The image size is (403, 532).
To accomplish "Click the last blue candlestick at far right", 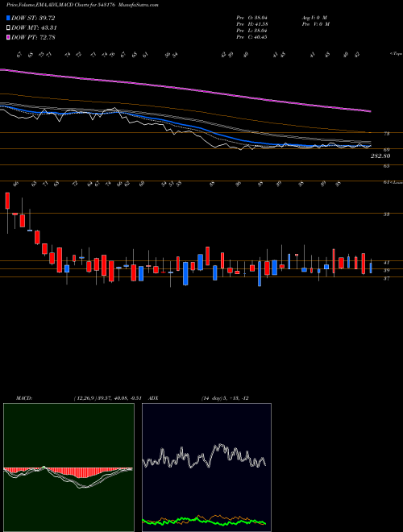I will tap(371, 268).
